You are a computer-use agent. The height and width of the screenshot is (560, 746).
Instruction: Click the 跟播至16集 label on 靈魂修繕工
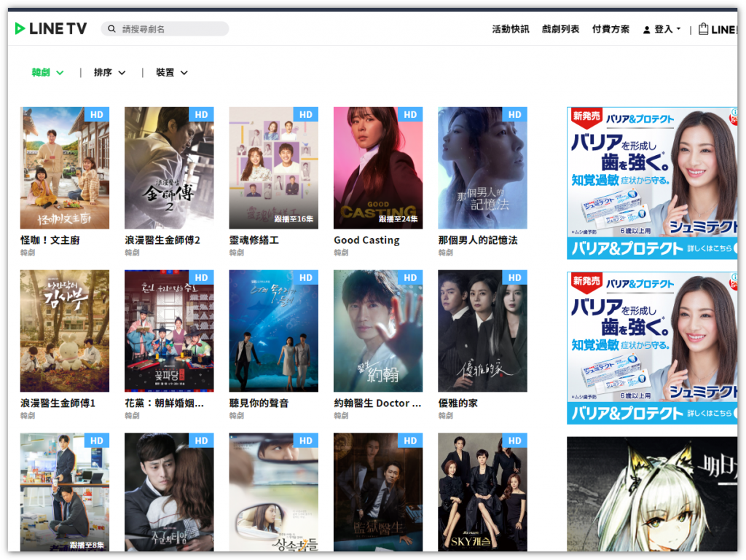[294, 218]
